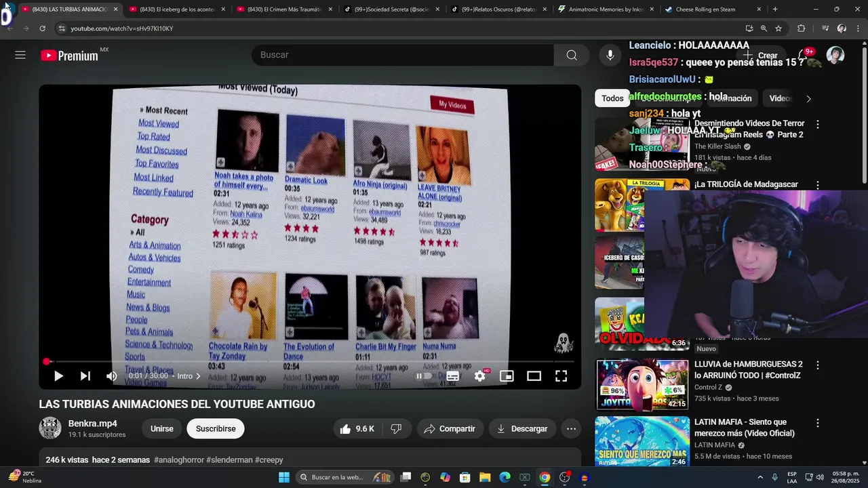Click the Unirse join button

click(x=162, y=428)
